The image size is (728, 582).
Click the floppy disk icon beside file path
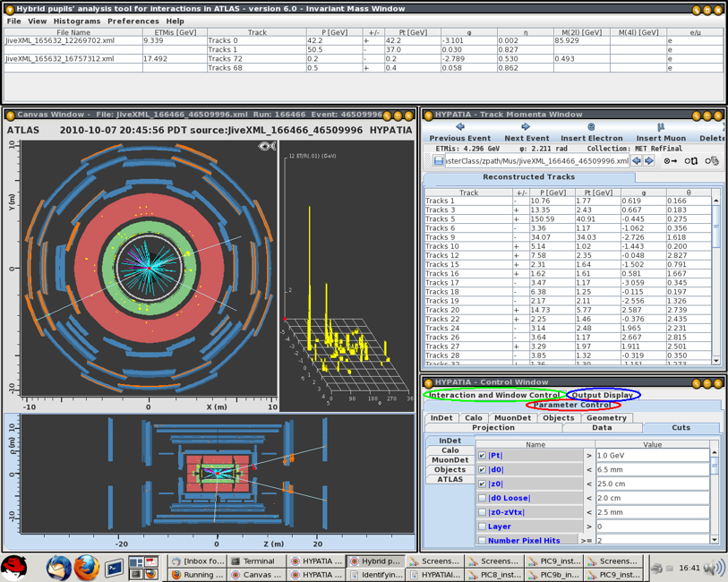tap(438, 160)
